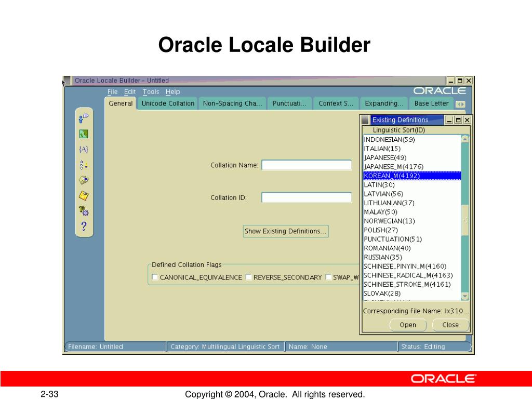532x399 pixels.
Task: Select KOREAN_M(4192) in the list
Action: tap(412, 176)
